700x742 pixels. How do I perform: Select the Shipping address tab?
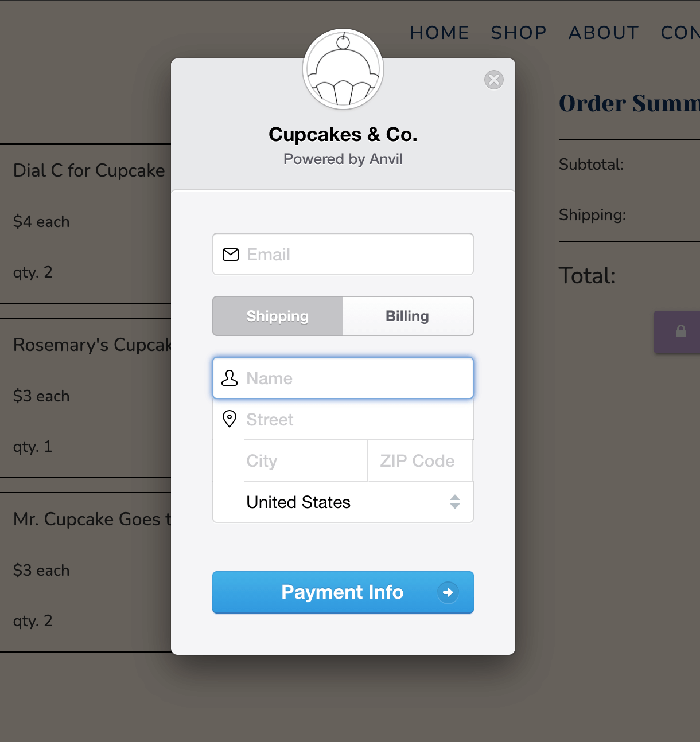tap(278, 316)
